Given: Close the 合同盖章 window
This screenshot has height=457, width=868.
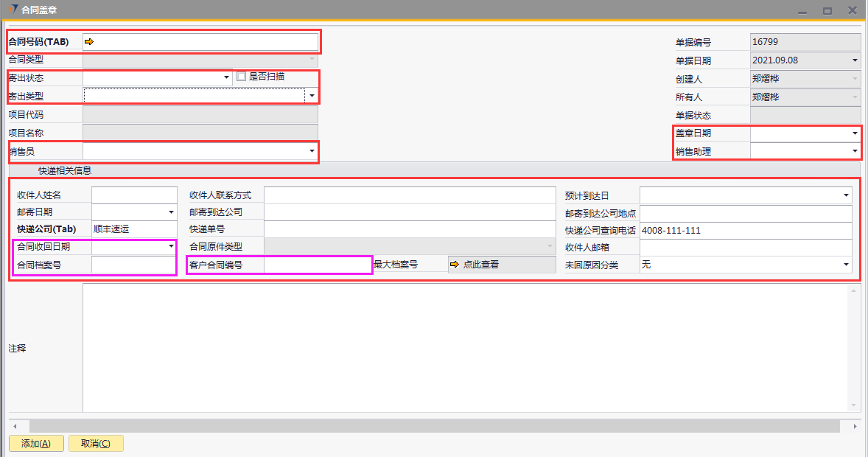Looking at the screenshot, I should click(x=852, y=10).
